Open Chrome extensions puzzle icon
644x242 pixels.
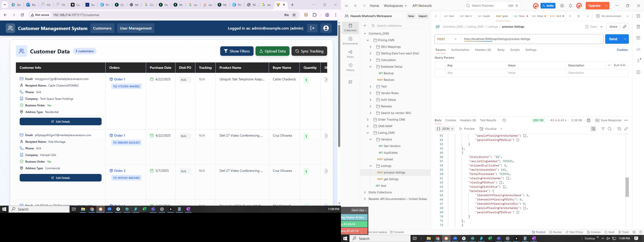[x=315, y=15]
